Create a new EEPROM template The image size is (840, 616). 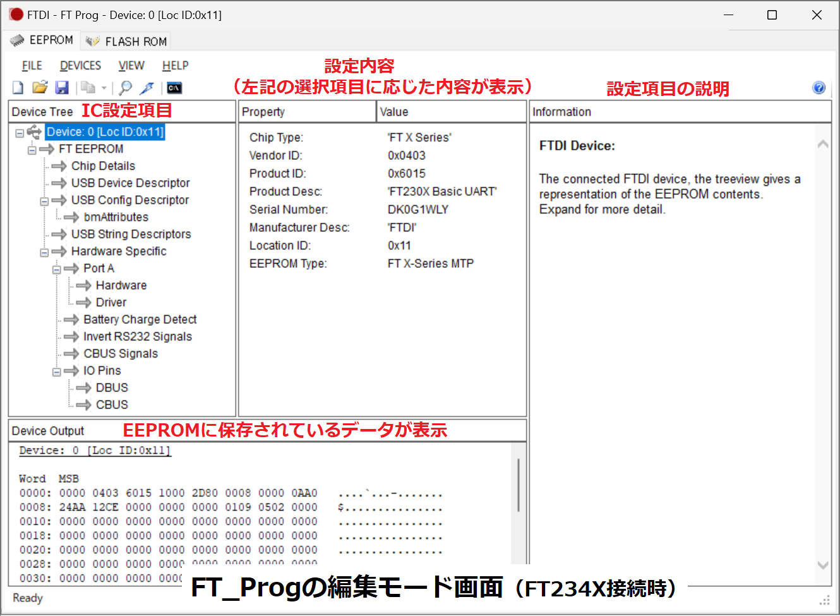tap(17, 87)
